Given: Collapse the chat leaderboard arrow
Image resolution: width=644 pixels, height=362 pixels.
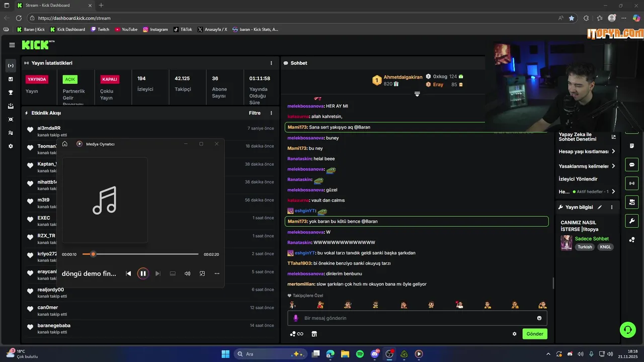Looking at the screenshot, I should point(417,94).
